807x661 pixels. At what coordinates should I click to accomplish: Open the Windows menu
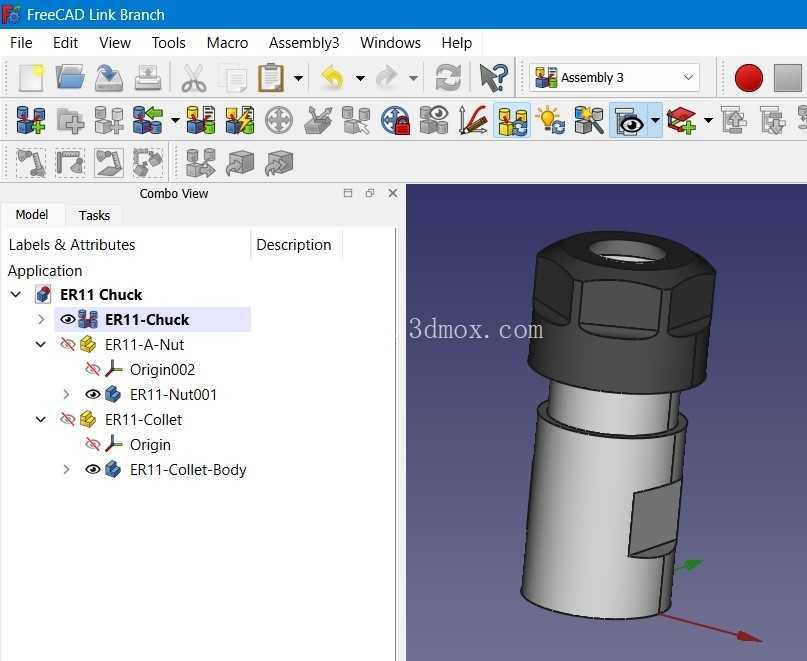pos(390,43)
